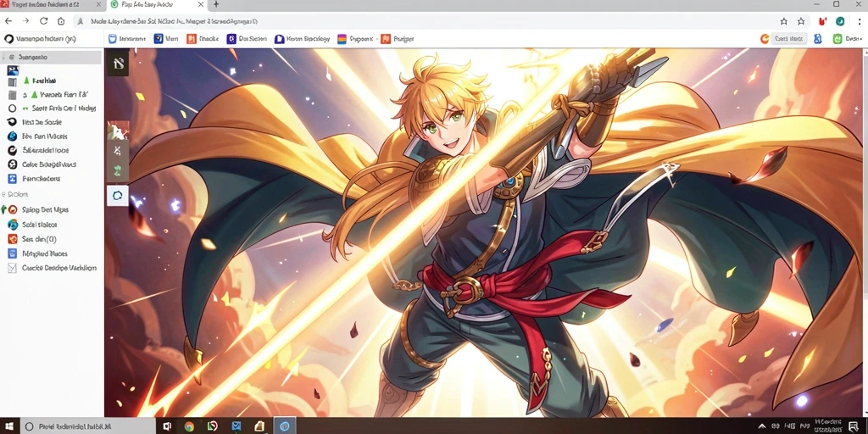Reload the page with the refresh icon
868x434 pixels.
(x=43, y=21)
